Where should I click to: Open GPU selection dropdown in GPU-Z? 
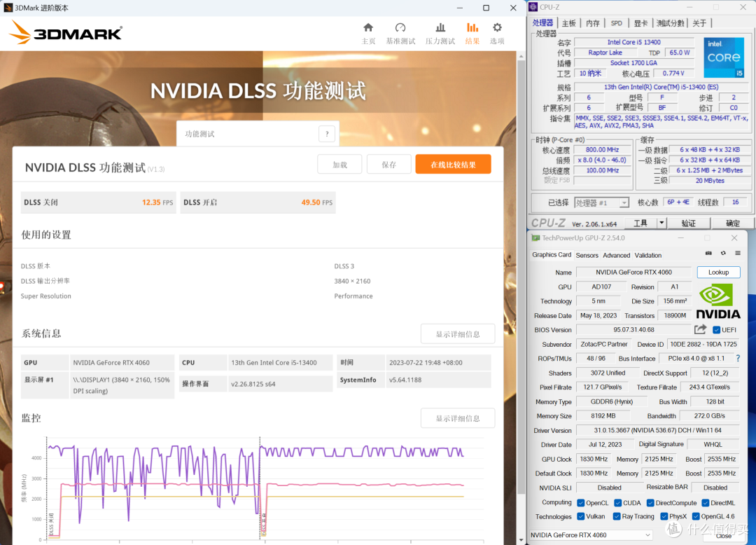(x=591, y=535)
